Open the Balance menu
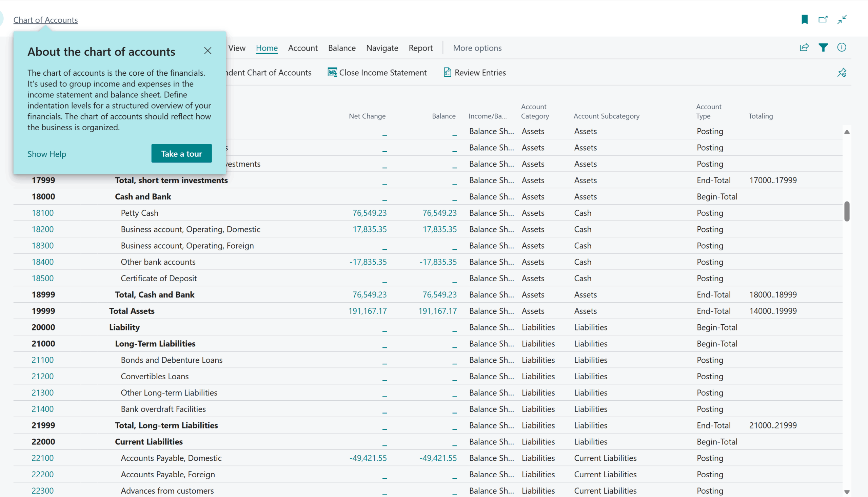 pos(342,48)
